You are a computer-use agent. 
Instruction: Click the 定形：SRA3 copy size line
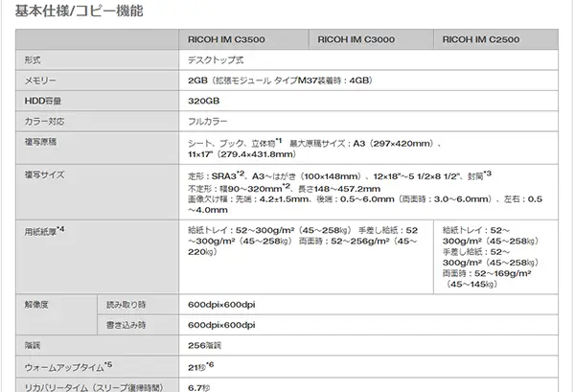click(x=339, y=176)
